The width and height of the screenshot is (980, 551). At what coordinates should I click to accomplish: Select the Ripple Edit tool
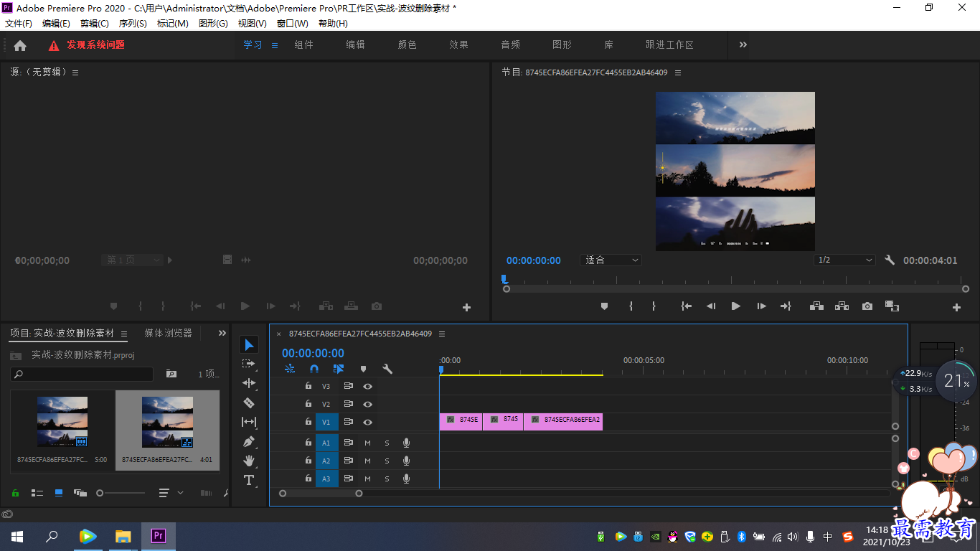tap(249, 383)
